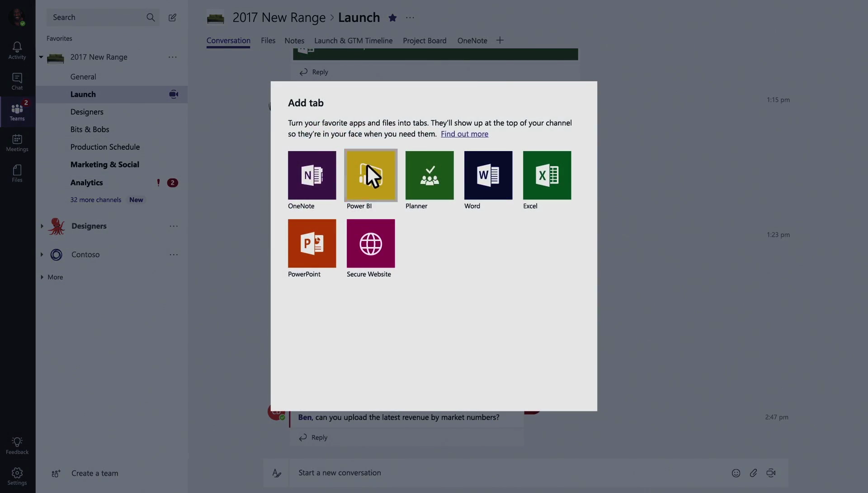Click the 2017 New Range team avatar in header
This screenshot has width=868, height=493.
click(x=216, y=18)
